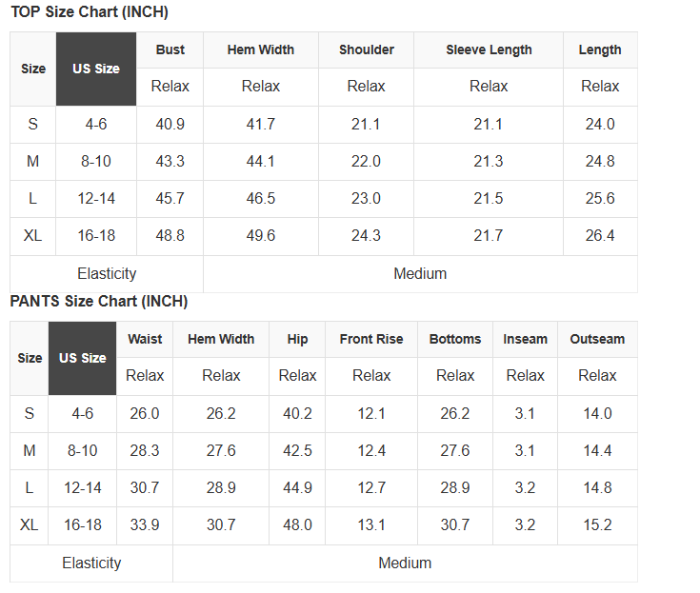Select the Inseam column header

[x=525, y=339]
